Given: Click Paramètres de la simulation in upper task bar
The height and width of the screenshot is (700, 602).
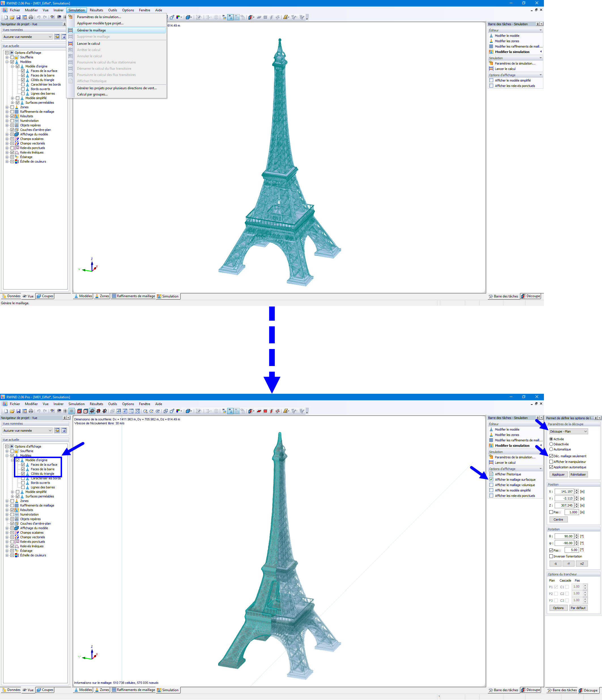Looking at the screenshot, I should pyautogui.click(x=515, y=63).
